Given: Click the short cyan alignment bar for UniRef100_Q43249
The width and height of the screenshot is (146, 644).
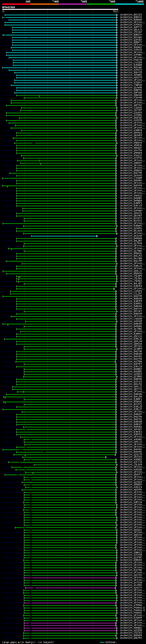Looking at the screenshot, I should click(x=64, y=236).
